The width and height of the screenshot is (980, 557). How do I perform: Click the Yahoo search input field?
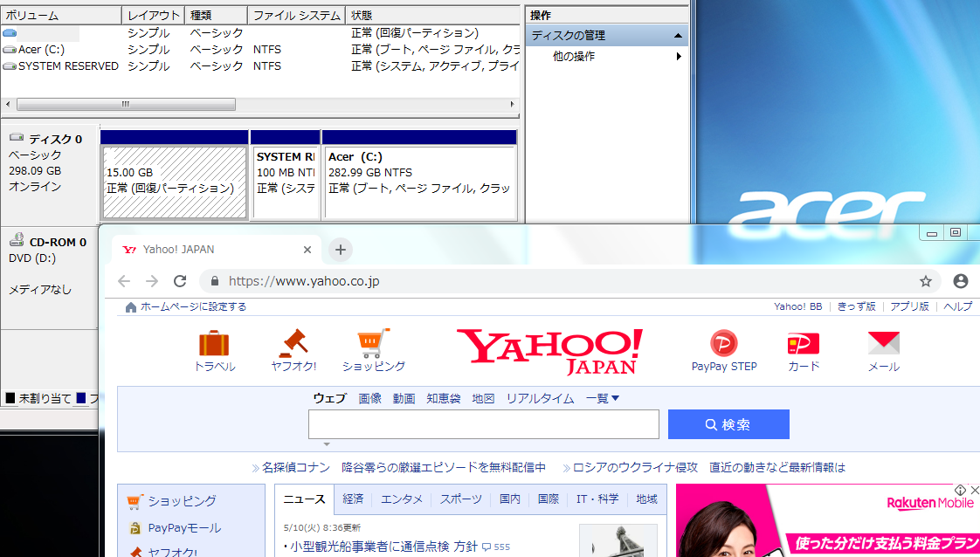(484, 424)
